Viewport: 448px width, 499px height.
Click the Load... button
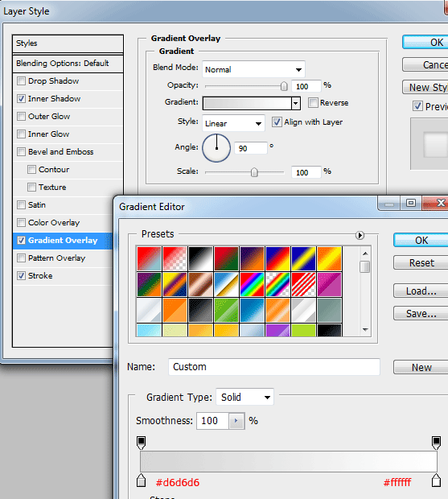tap(421, 291)
